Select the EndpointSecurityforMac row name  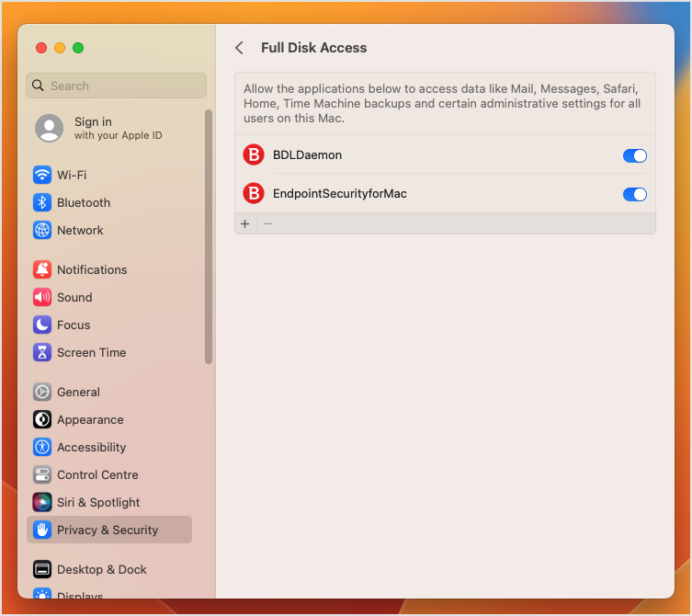click(x=340, y=193)
